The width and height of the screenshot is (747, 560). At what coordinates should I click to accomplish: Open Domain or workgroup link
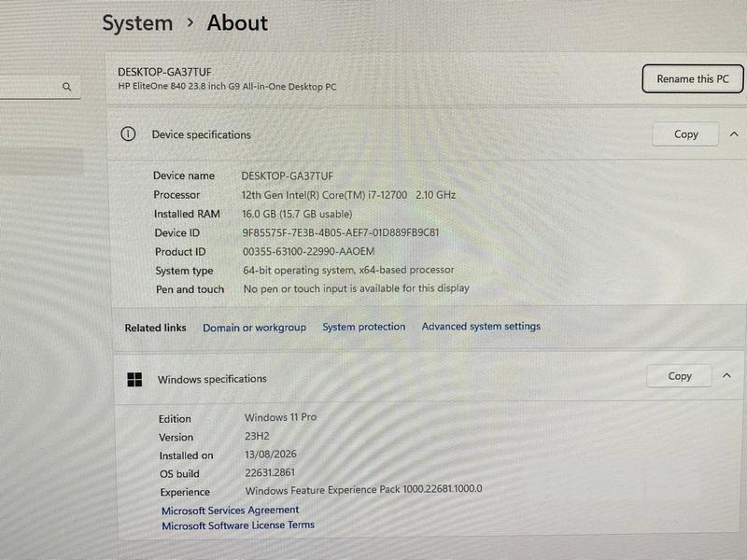click(254, 328)
